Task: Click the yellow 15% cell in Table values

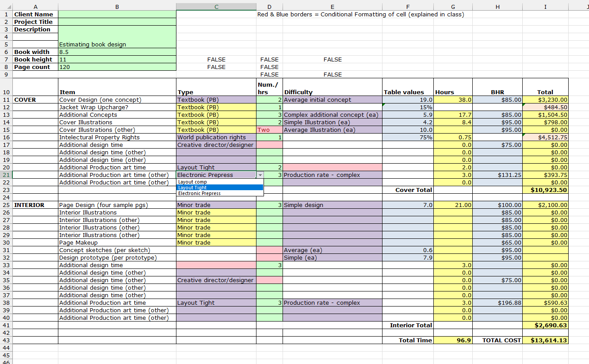Action: click(407, 107)
